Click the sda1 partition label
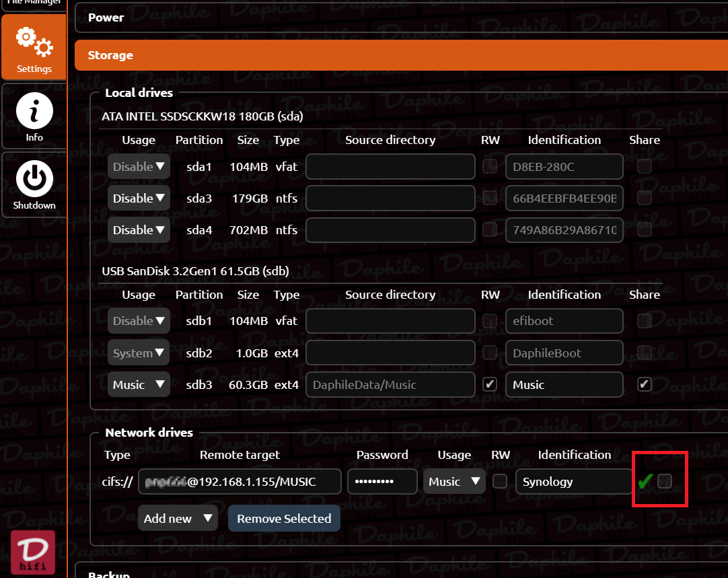This screenshot has width=728, height=578. click(198, 167)
